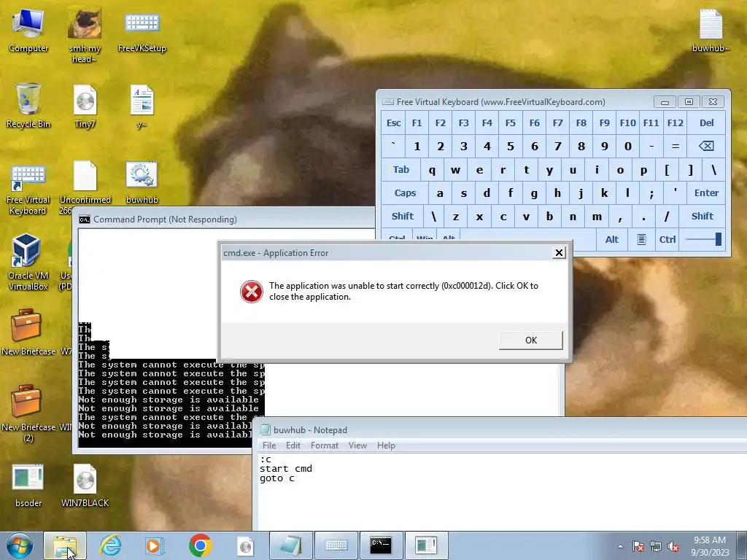Select the Tiny7 disc image icon
Image resolution: width=747 pixels, height=560 pixels.
coord(85,106)
